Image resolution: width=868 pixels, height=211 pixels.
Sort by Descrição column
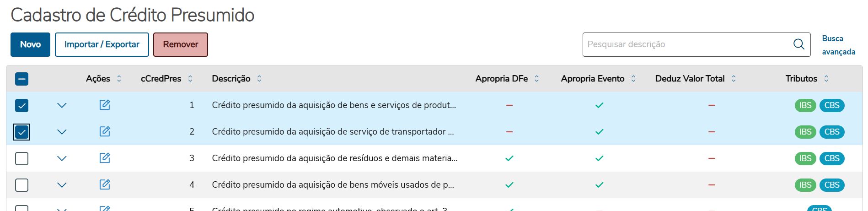(259, 79)
